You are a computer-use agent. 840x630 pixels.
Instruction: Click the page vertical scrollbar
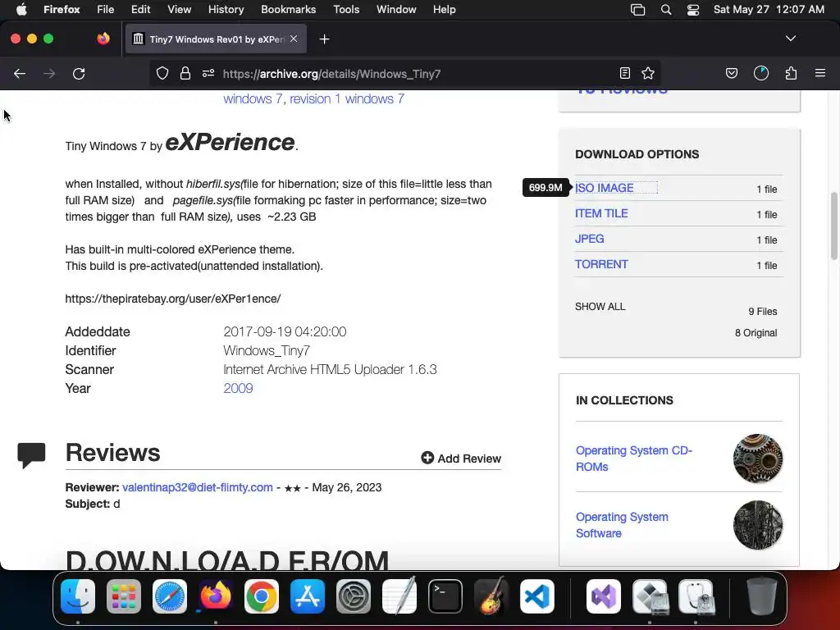click(833, 226)
